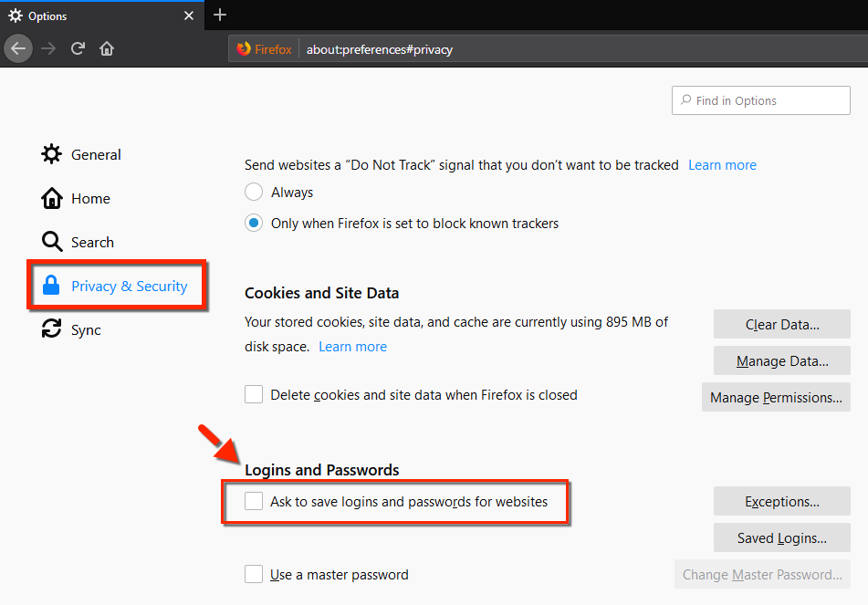Open Saved Logins dialog

click(x=781, y=538)
